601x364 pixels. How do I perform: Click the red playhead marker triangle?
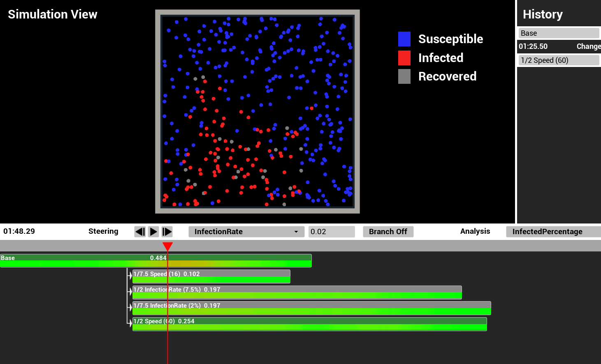click(167, 246)
